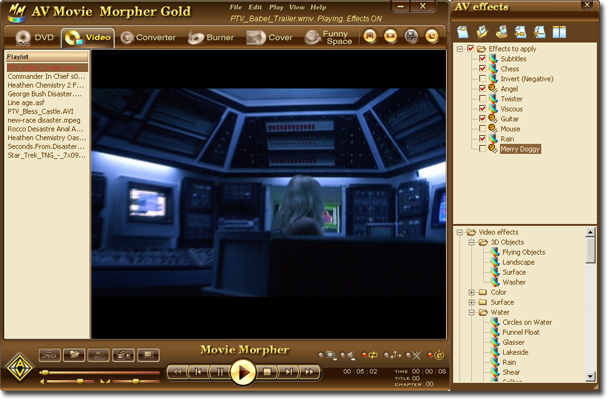Click the repeat loop toggle icon

click(373, 355)
